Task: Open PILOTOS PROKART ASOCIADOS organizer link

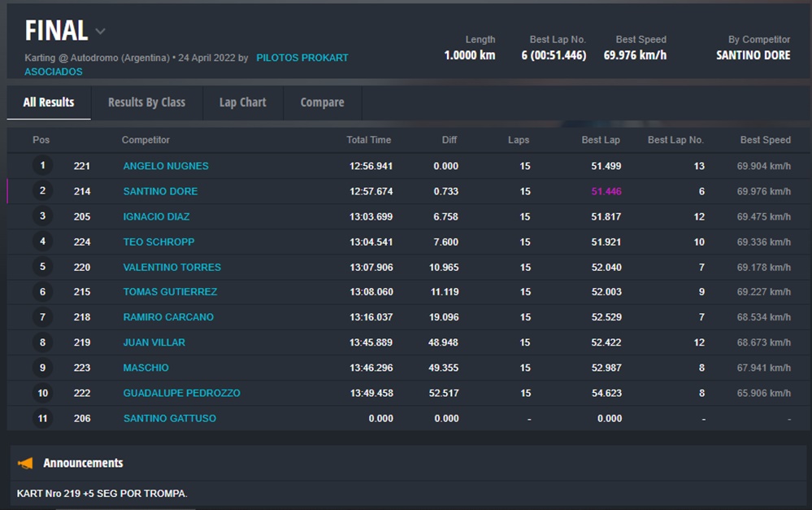Action: coord(302,58)
